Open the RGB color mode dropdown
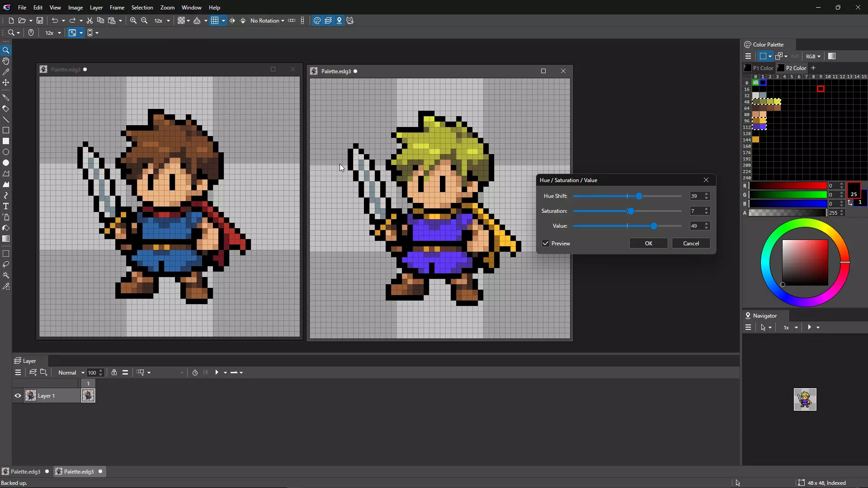Viewport: 868px width, 488px height. tap(813, 56)
